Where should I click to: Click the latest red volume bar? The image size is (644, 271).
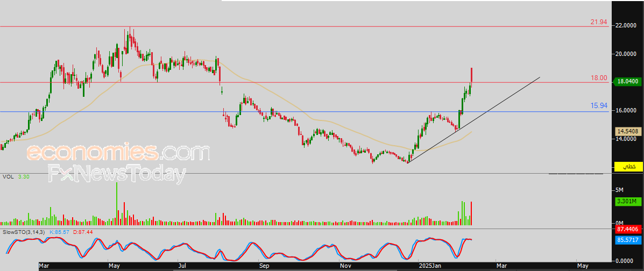471,213
